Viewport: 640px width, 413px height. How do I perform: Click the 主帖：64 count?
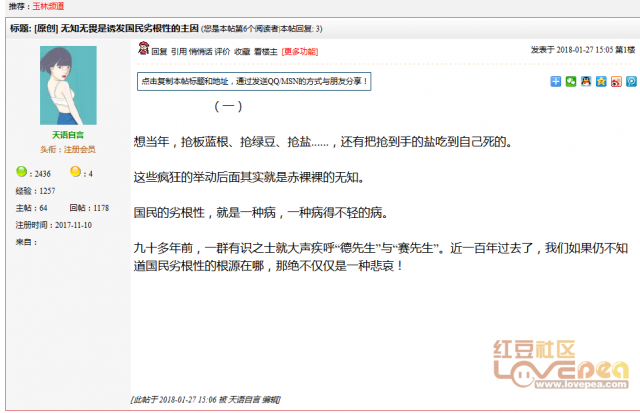click(x=31, y=208)
